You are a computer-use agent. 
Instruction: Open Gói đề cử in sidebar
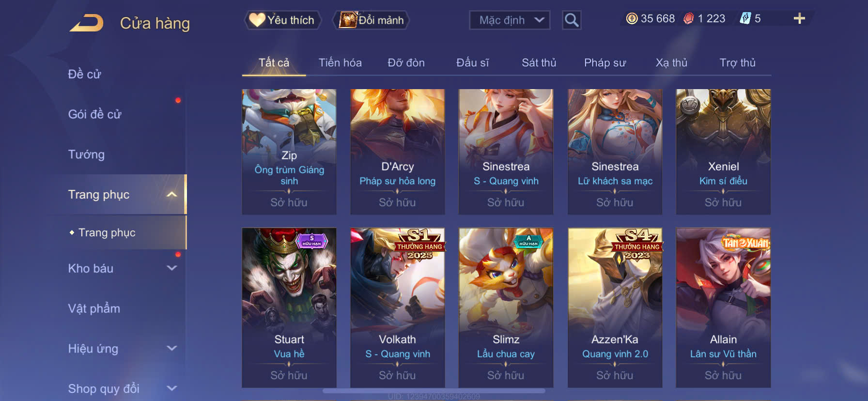(94, 114)
